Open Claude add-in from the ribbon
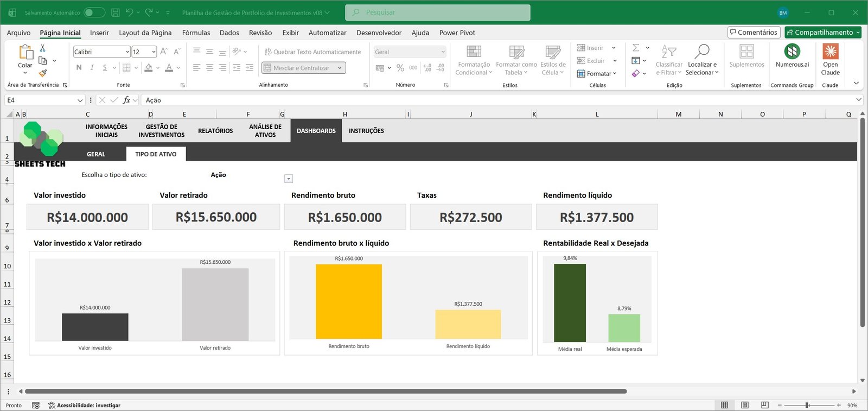This screenshot has width=868, height=411. [x=830, y=60]
